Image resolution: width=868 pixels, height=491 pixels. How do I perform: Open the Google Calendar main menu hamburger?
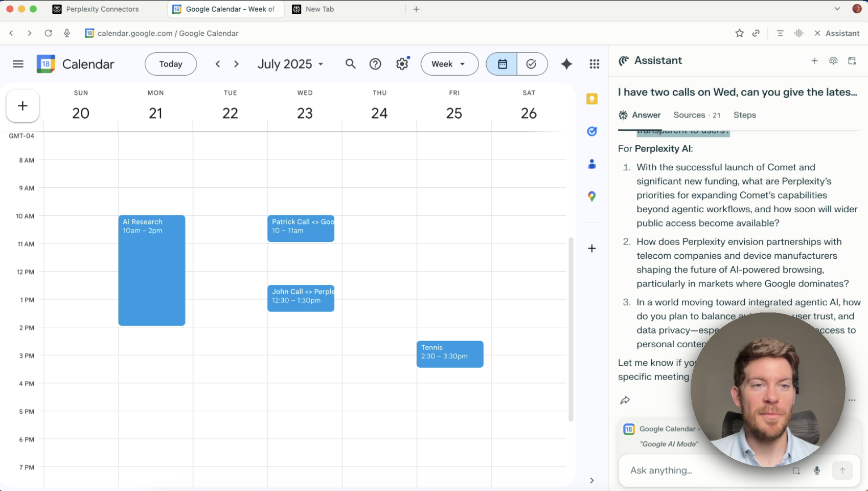point(18,64)
